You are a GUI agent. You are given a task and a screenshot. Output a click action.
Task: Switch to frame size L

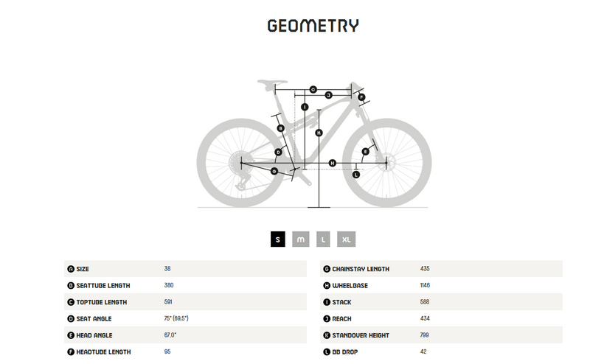(x=323, y=239)
